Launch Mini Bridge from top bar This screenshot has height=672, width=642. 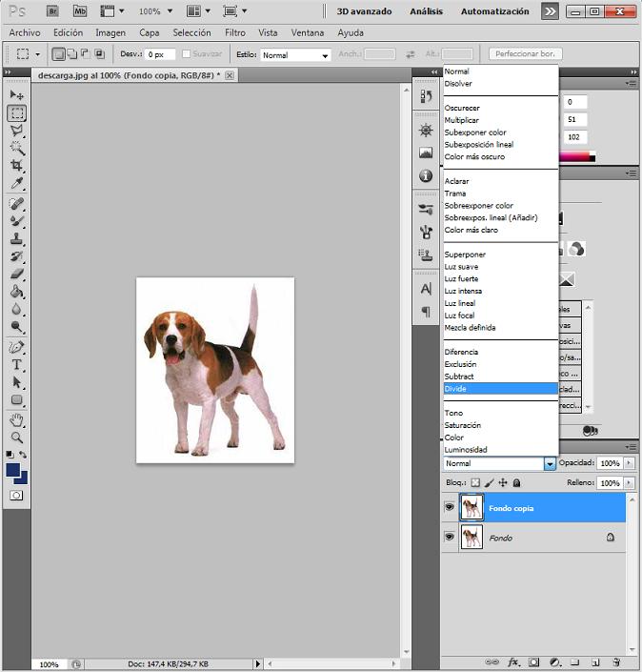(80, 11)
